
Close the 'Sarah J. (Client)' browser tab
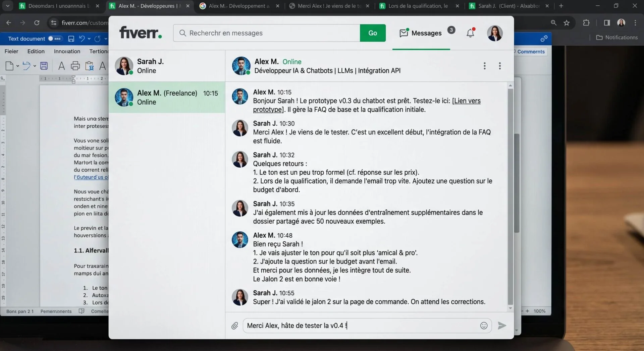pyautogui.click(x=547, y=6)
